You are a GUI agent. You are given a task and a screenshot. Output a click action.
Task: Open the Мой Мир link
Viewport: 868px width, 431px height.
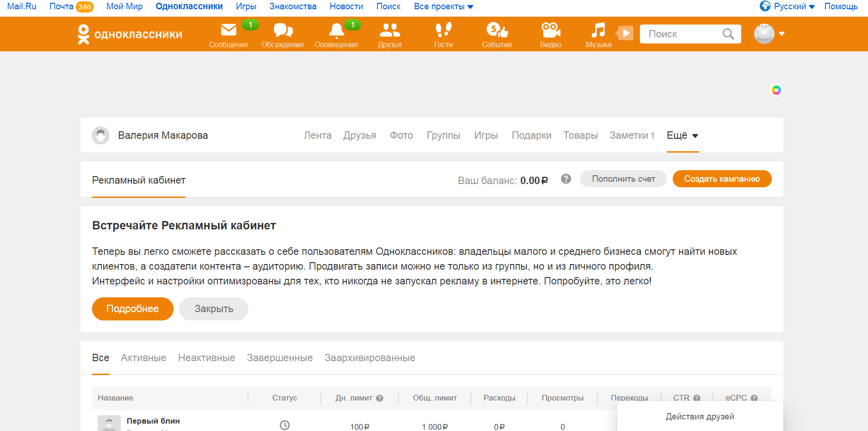coord(124,6)
